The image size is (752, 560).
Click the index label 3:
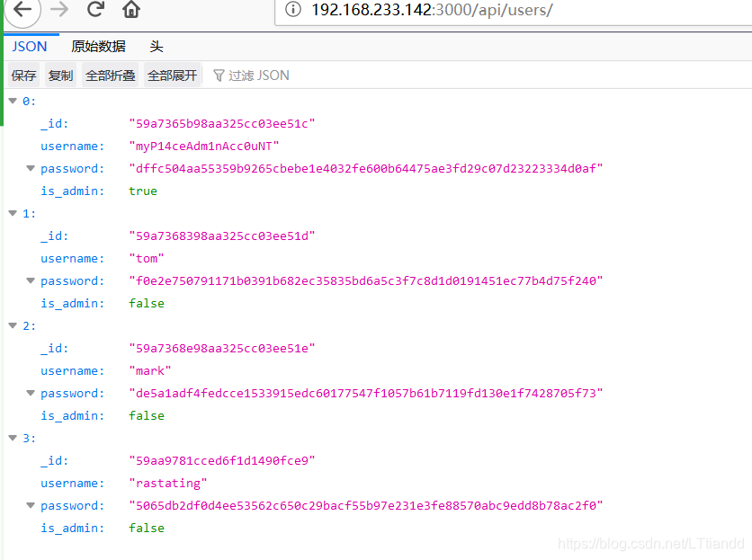(30, 439)
